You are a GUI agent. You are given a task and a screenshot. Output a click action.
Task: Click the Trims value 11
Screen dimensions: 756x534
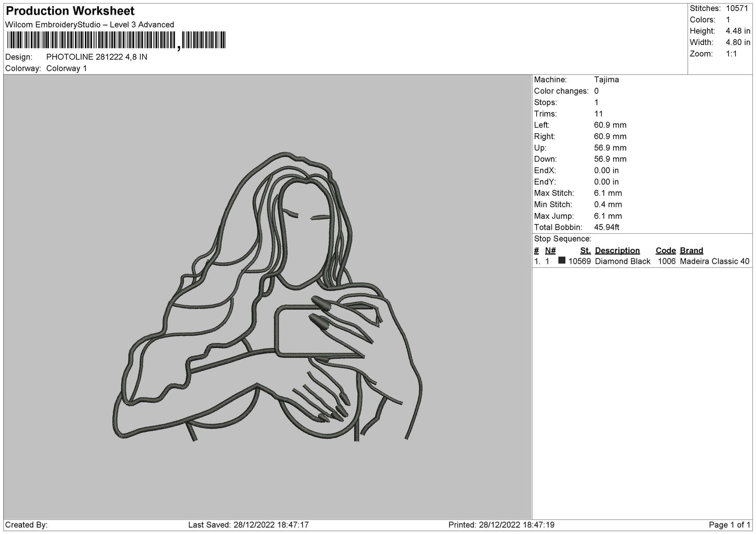click(x=599, y=114)
